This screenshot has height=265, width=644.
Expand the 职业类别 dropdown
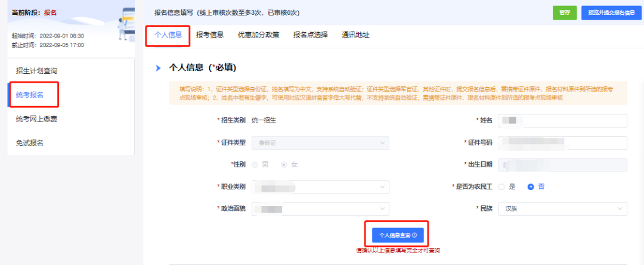tap(320, 187)
